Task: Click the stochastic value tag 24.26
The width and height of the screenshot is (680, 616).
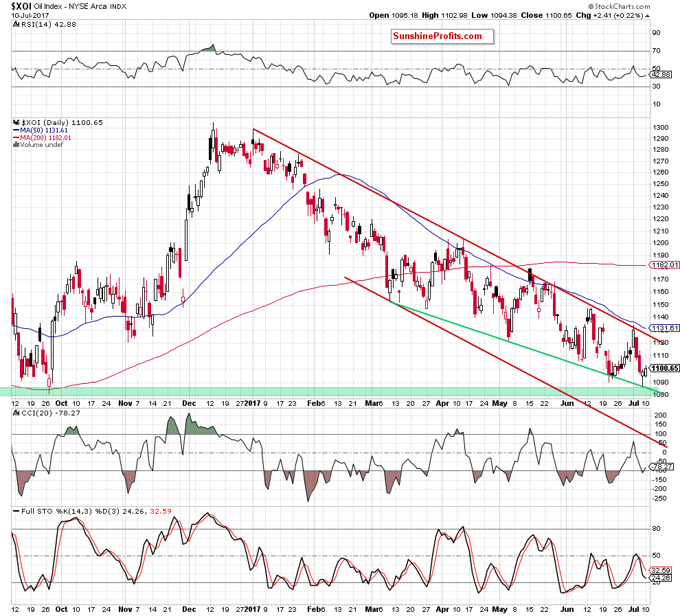Action: click(661, 578)
